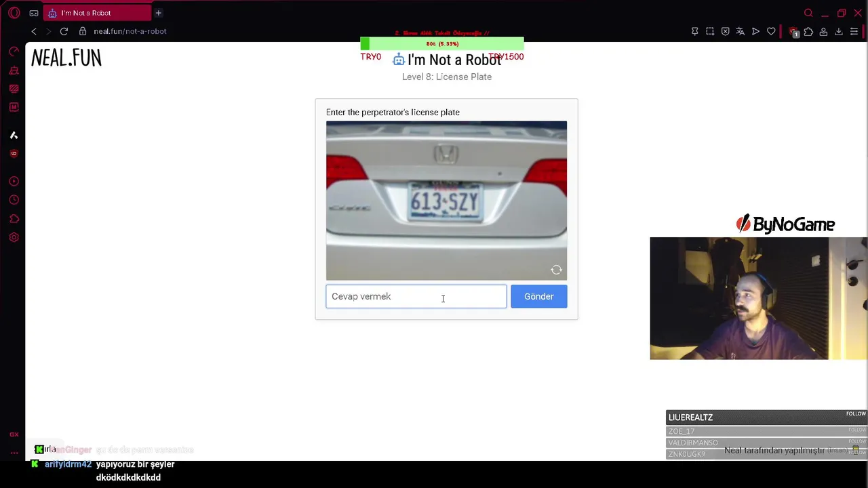Open the Extensions puzzle piece in the toolbar
This screenshot has width=868, height=488.
tap(808, 31)
